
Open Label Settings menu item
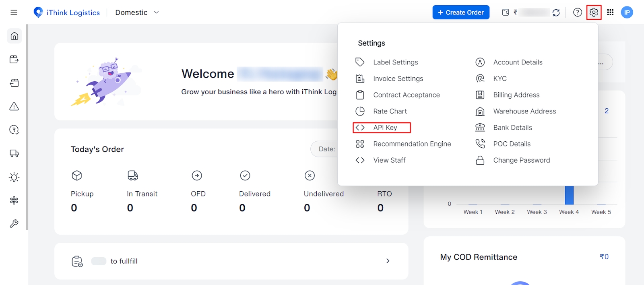[395, 62]
